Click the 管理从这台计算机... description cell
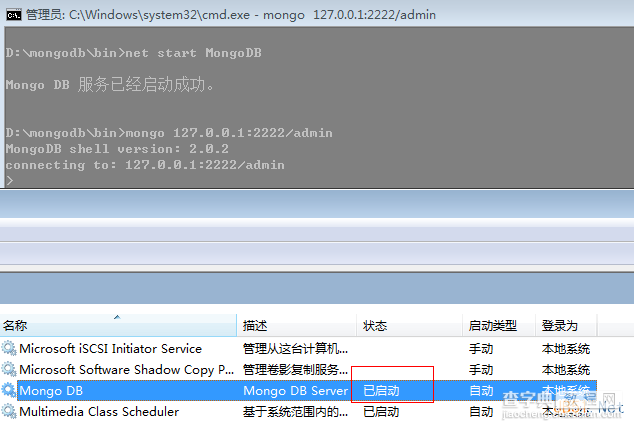The width and height of the screenshot is (634, 421). 295,349
